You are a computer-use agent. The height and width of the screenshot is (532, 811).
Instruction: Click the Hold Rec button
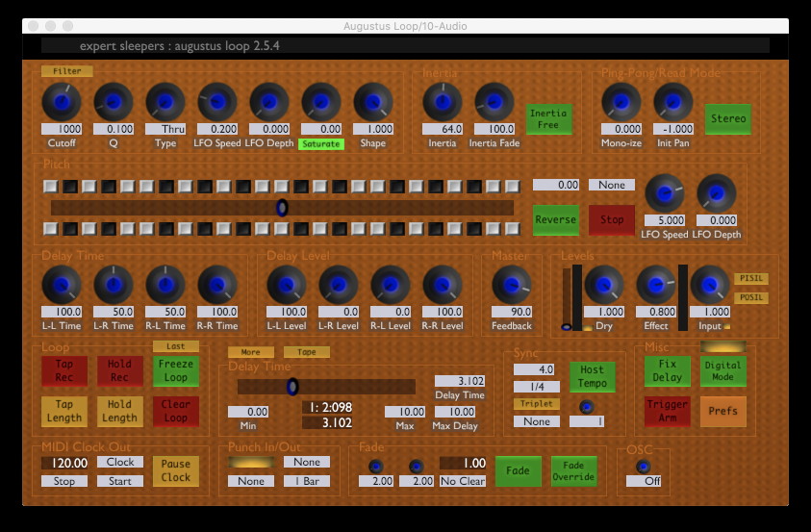click(x=120, y=370)
